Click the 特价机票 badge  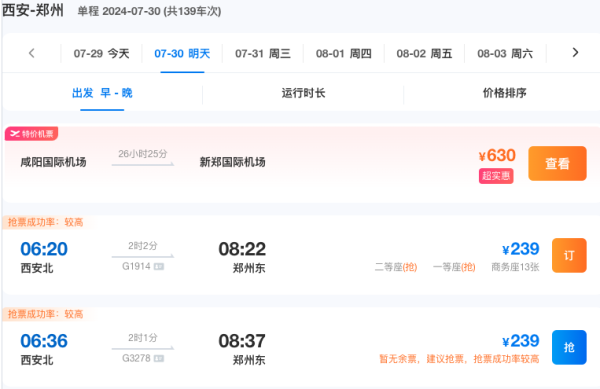click(x=31, y=133)
